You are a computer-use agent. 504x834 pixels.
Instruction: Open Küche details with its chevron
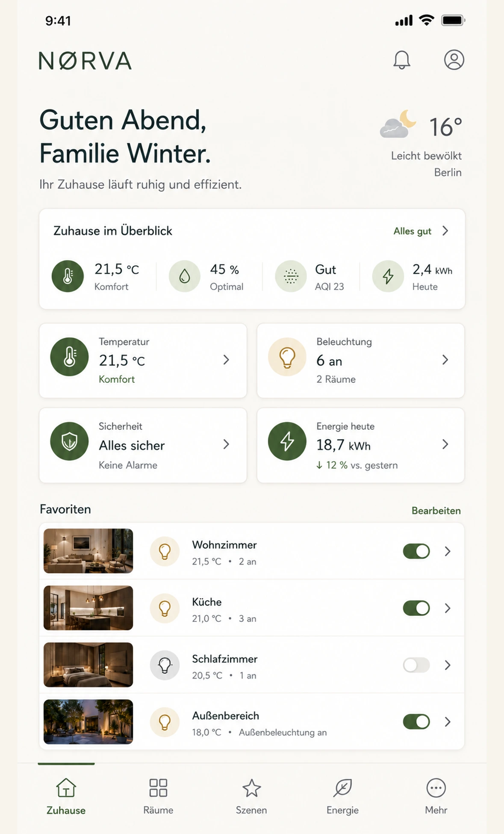(448, 608)
